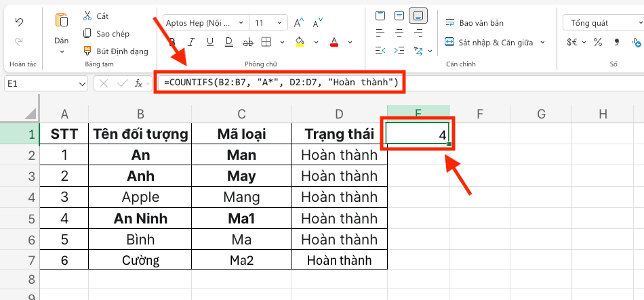Toggle double underline formatting

(229, 42)
